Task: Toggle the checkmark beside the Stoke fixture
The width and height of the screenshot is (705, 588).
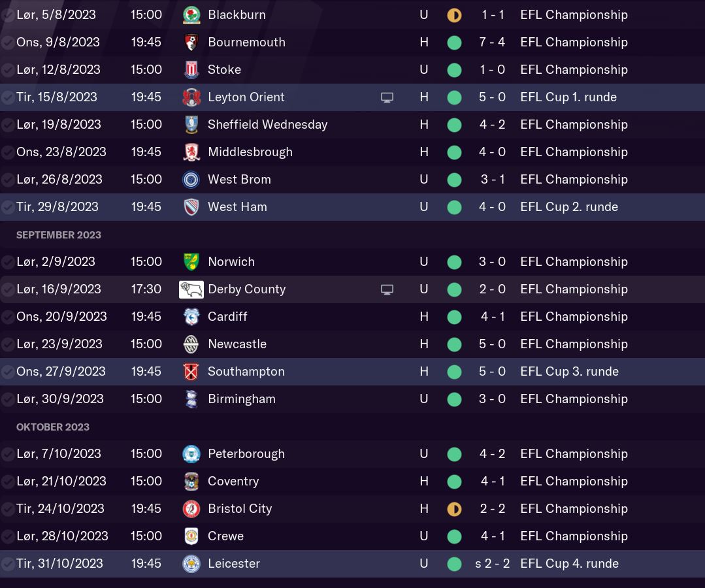Action: pos(8,70)
